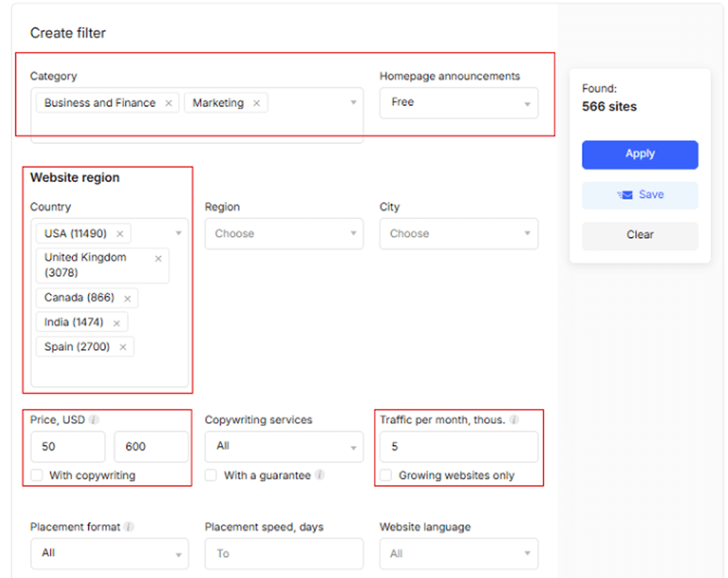728x578 pixels.
Task: Show info tooltip for Placement format
Action: coord(129,527)
